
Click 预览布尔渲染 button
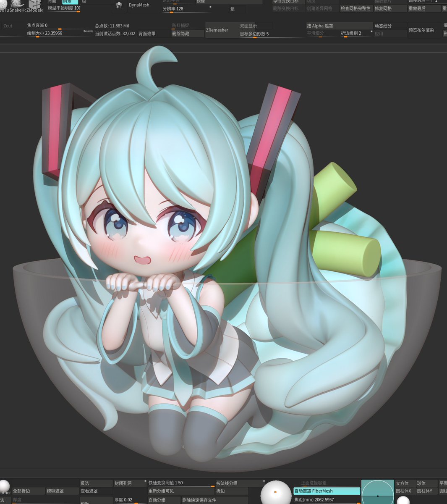point(424,30)
